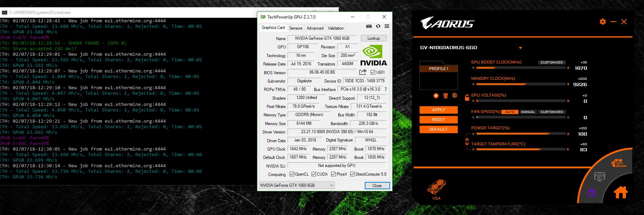Click the Semi Passive fan icon
This screenshot has width=644, height=215.
pyautogui.click(x=619, y=164)
